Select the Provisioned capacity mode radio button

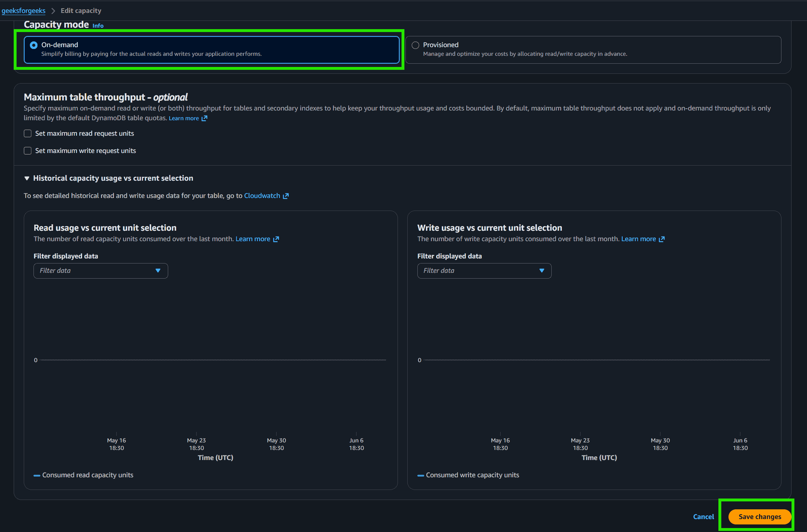coord(415,45)
